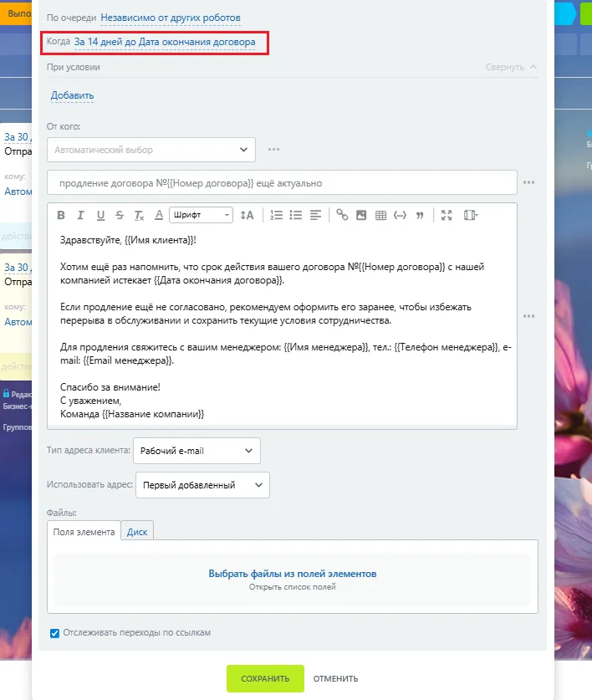Open the text color picker
This screenshot has height=700, width=592.
pos(159,215)
